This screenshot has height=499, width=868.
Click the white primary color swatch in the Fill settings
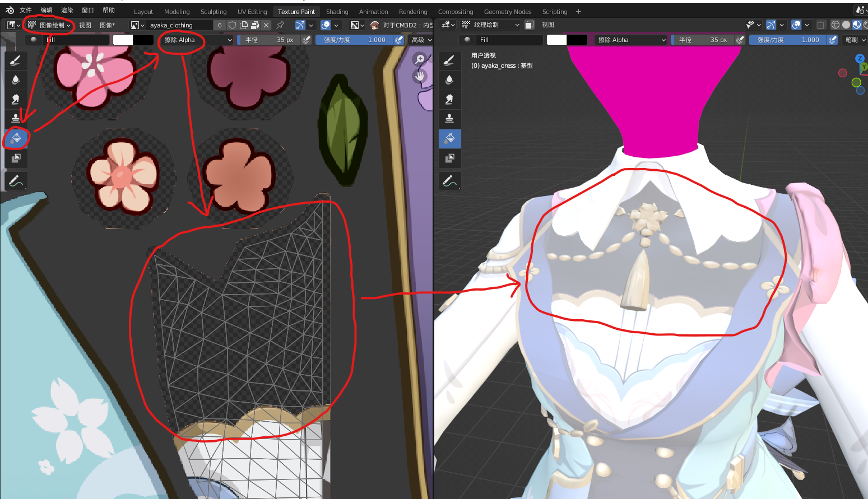click(122, 40)
